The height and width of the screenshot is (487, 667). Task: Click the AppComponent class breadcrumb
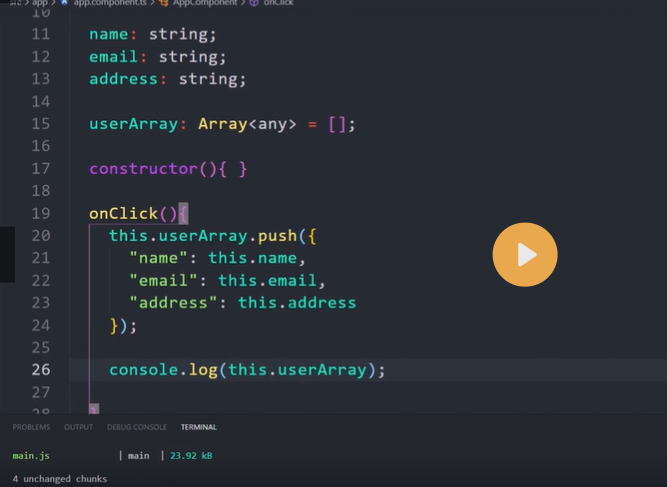pyautogui.click(x=205, y=3)
